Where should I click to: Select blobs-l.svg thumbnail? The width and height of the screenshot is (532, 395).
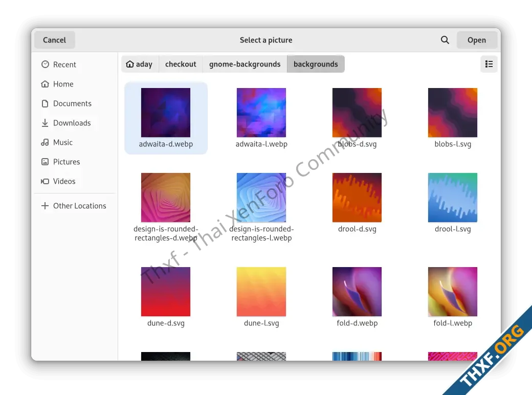[453, 113]
